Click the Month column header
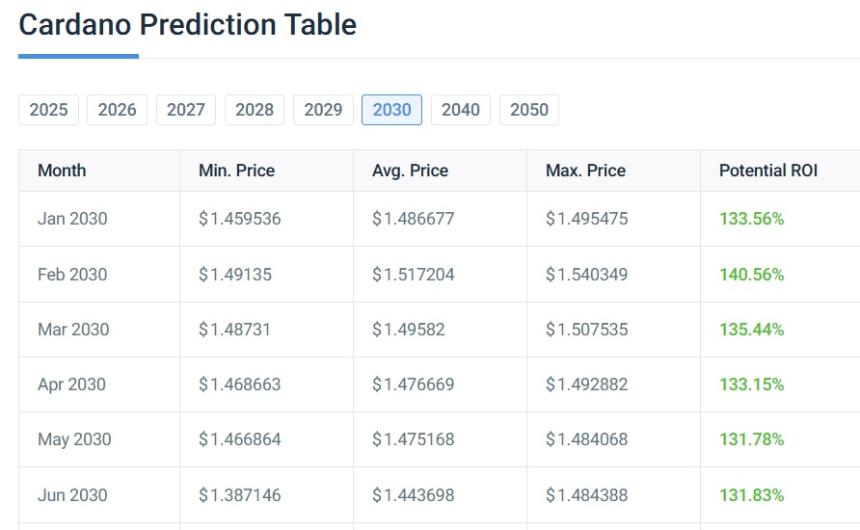 pyautogui.click(x=62, y=171)
